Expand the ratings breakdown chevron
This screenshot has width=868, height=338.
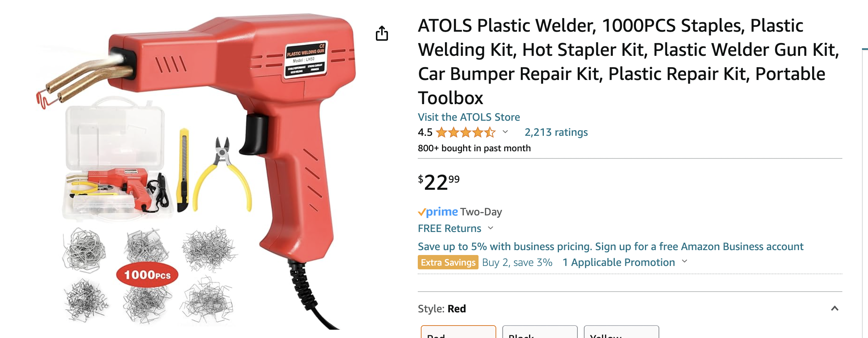505,132
